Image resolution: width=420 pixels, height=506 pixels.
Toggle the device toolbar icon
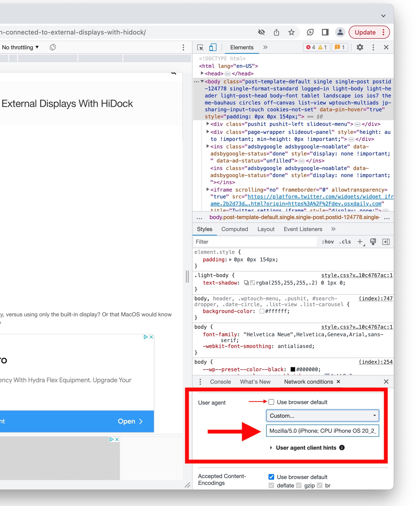point(212,47)
